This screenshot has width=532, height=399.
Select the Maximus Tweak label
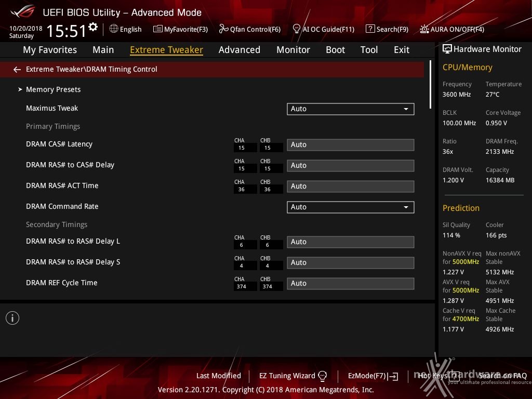pos(52,108)
